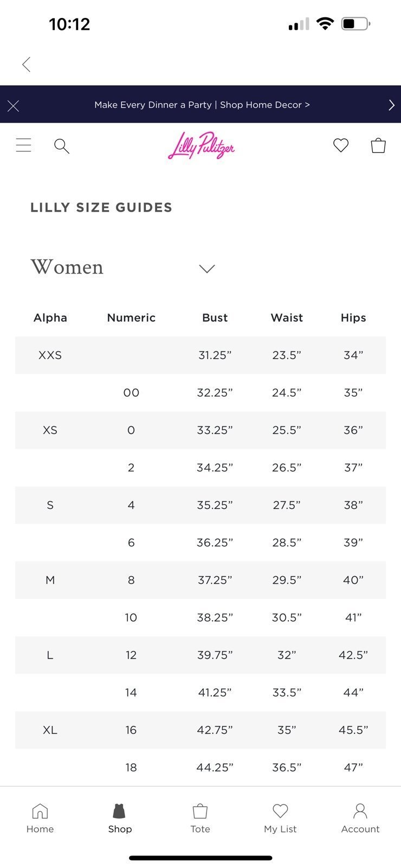Dismiss the Home Decor promo banner
The width and height of the screenshot is (401, 868).
pyautogui.click(x=14, y=106)
